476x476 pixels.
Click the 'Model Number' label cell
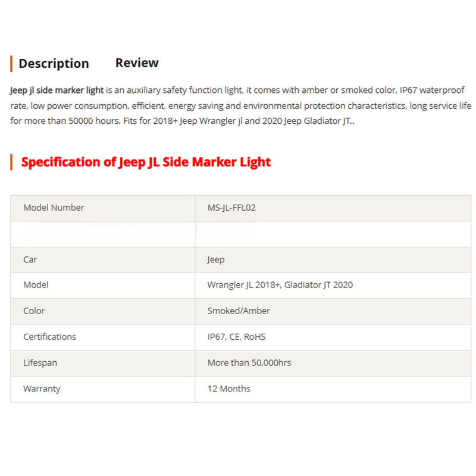(54, 208)
